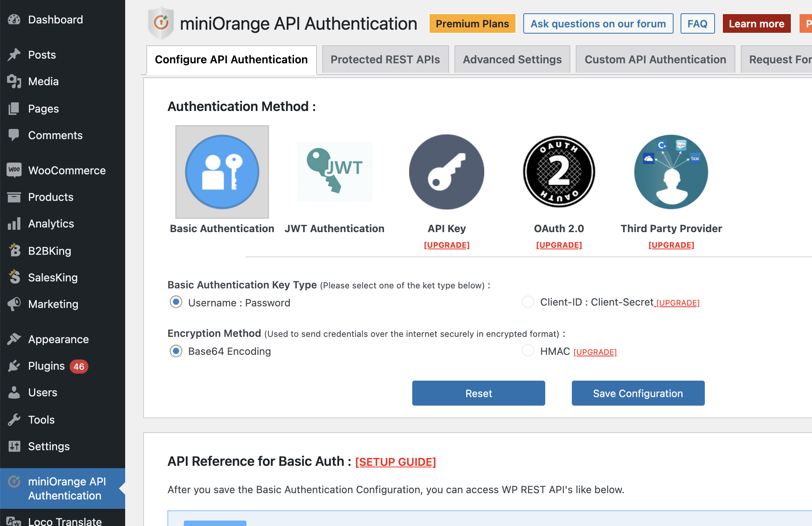This screenshot has width=812, height=526.
Task: Open Configure API Authentication tab
Action: (x=232, y=60)
